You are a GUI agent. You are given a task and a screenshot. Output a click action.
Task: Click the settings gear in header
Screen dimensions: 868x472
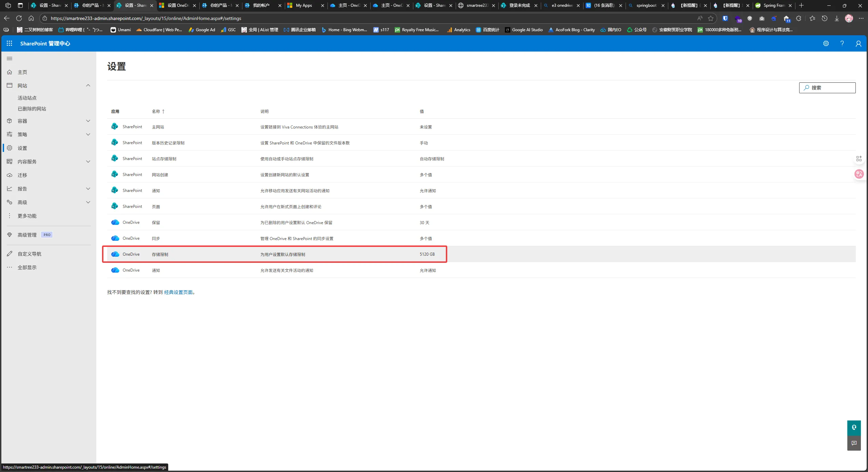826,43
